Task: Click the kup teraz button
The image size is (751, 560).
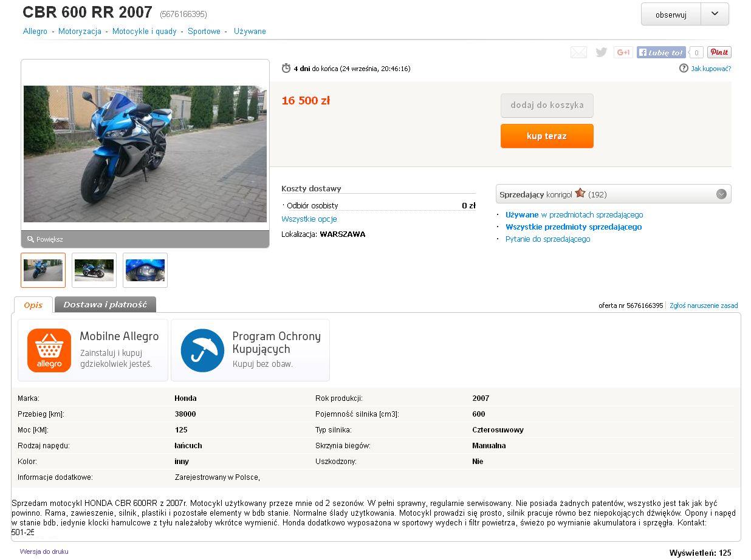Action: tap(547, 136)
